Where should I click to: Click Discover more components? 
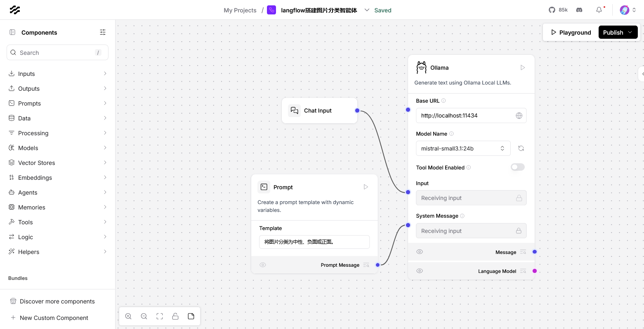57,301
